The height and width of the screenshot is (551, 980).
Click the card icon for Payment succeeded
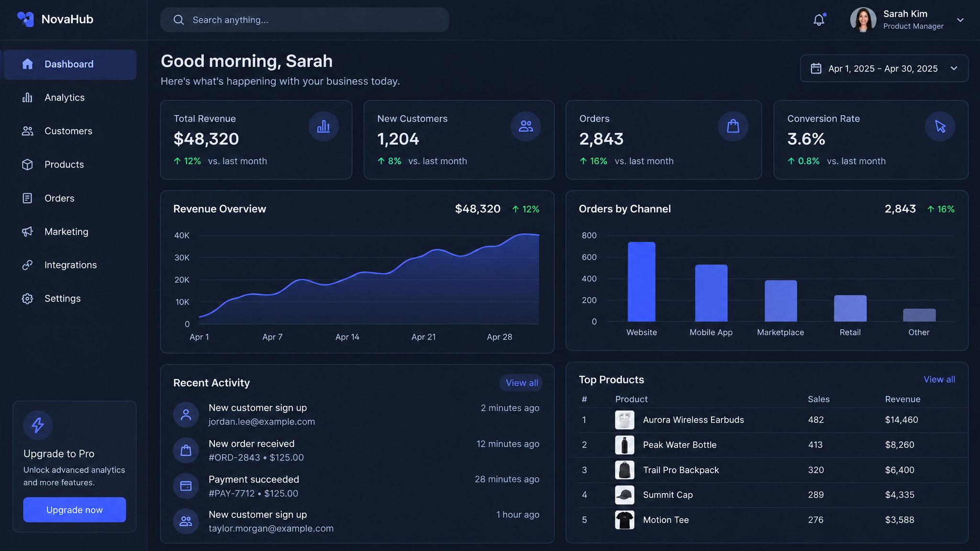click(x=186, y=486)
